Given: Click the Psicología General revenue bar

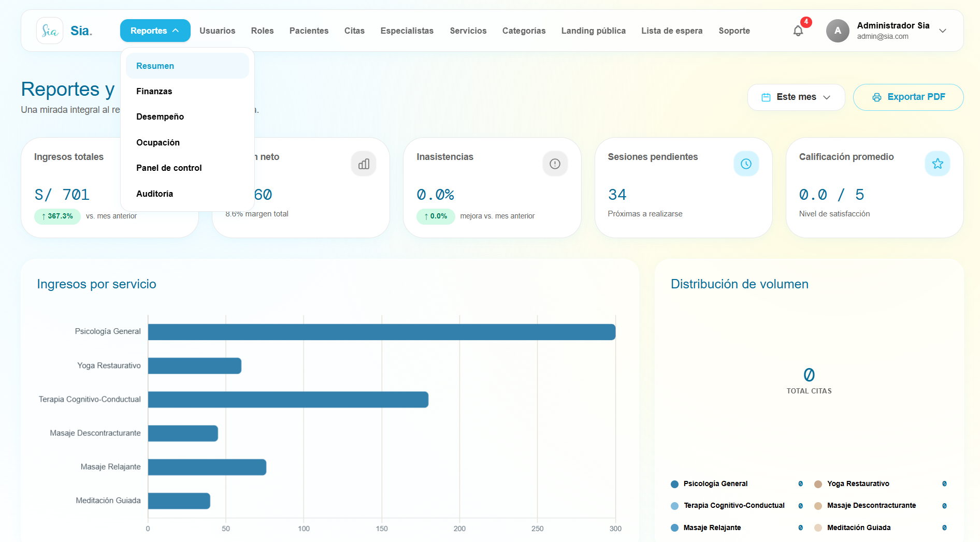Looking at the screenshot, I should pyautogui.click(x=382, y=332).
